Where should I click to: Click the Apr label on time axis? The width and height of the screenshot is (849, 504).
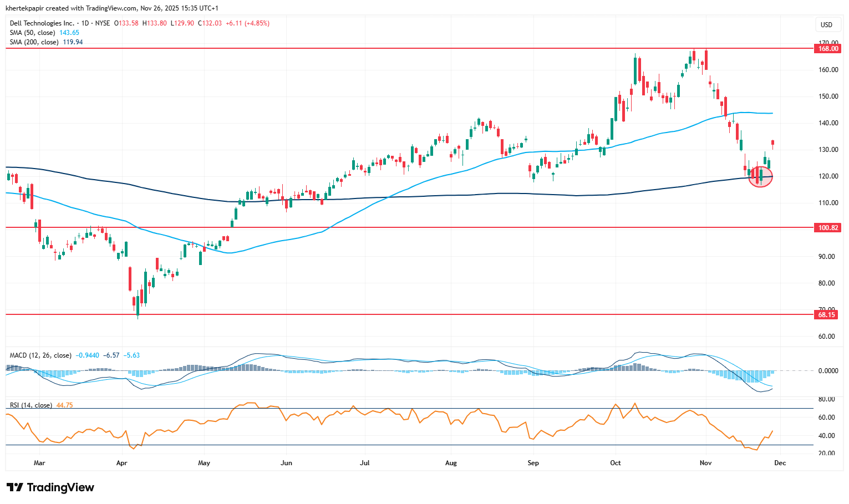coord(121,463)
